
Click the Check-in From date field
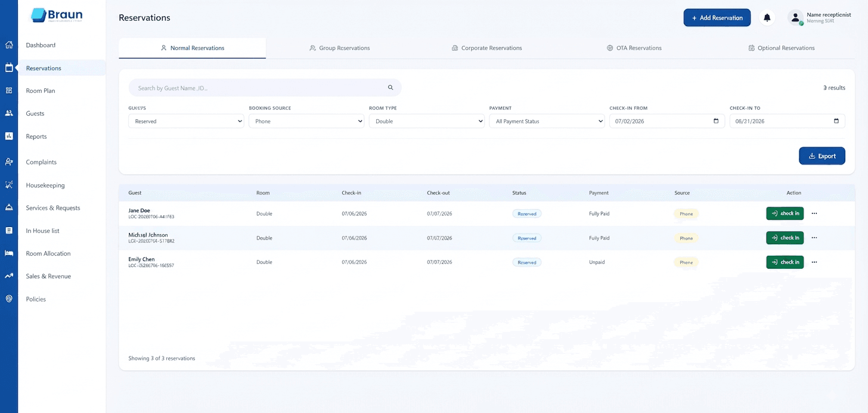tap(667, 121)
